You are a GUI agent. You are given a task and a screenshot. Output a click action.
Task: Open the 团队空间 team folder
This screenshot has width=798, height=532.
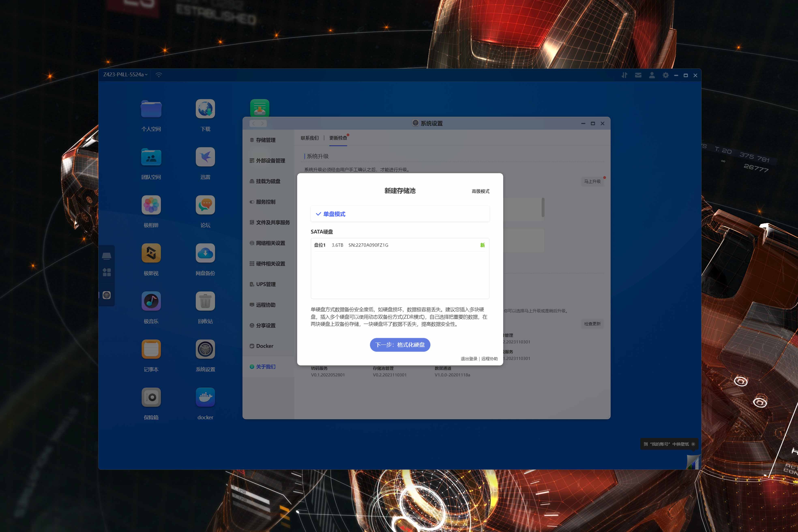pos(151,157)
